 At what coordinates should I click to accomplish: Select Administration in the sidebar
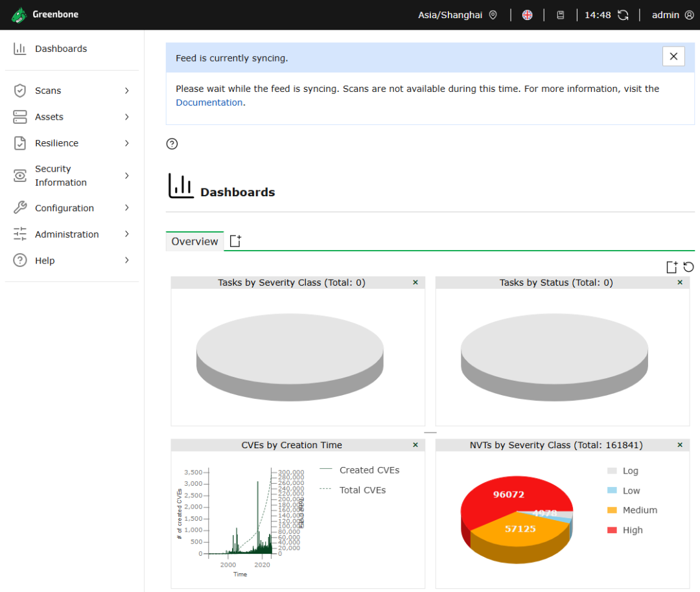point(67,234)
